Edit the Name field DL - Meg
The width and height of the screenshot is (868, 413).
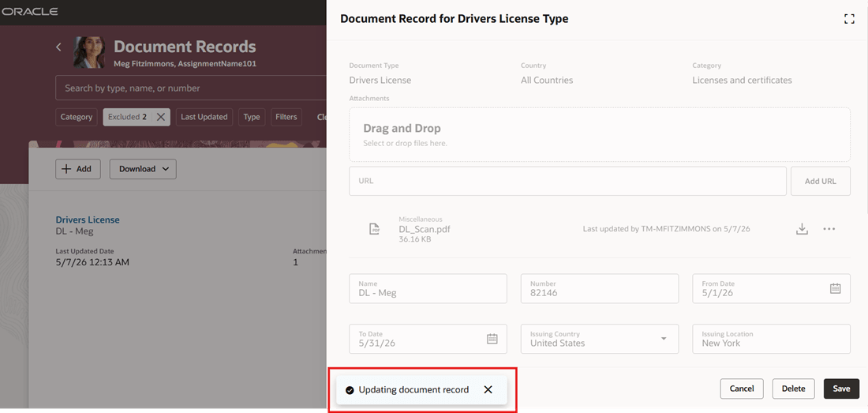click(x=428, y=288)
